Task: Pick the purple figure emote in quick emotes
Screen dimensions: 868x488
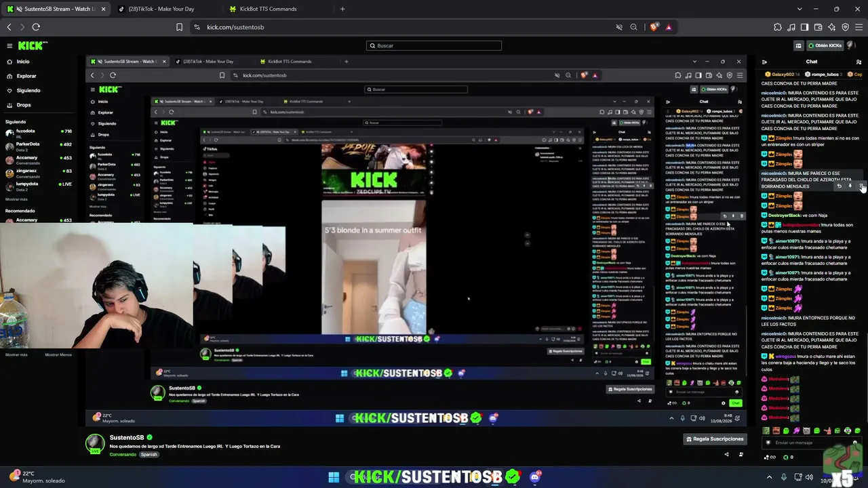Action: (x=796, y=430)
